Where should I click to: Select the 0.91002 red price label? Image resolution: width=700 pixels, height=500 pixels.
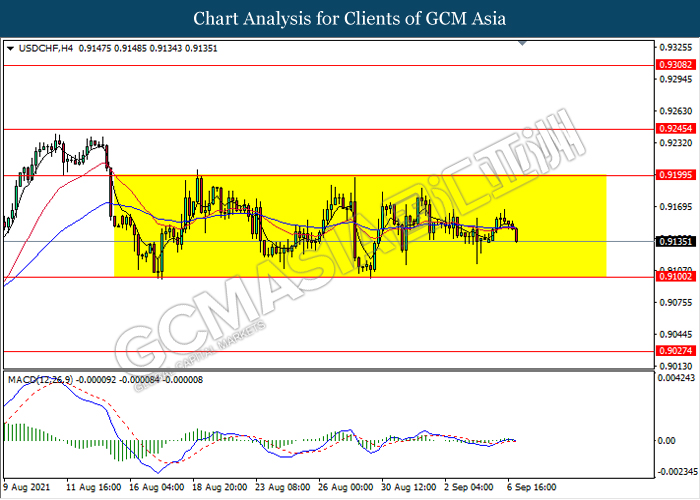pyautogui.click(x=676, y=277)
